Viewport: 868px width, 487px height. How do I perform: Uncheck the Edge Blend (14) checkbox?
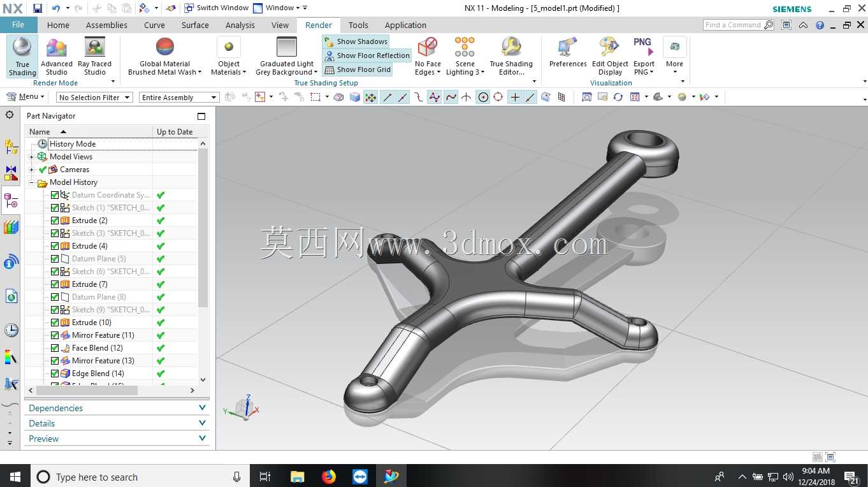point(55,374)
